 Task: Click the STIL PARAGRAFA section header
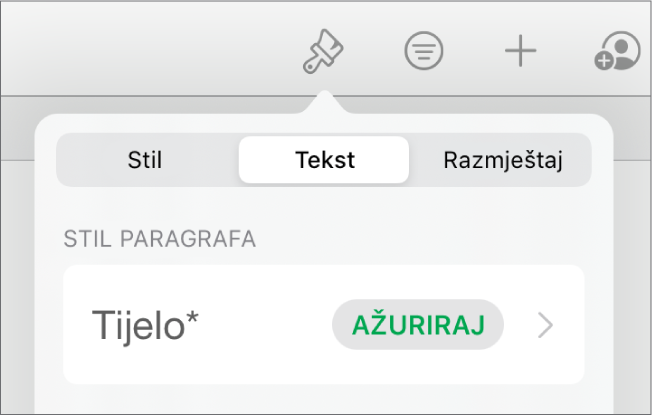pos(160,238)
